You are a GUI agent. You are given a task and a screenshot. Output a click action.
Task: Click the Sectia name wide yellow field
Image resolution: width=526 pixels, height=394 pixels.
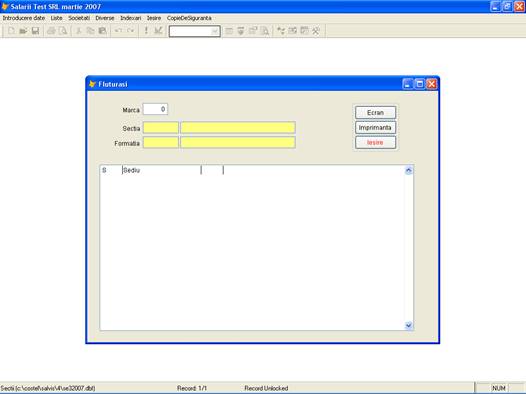click(238, 128)
